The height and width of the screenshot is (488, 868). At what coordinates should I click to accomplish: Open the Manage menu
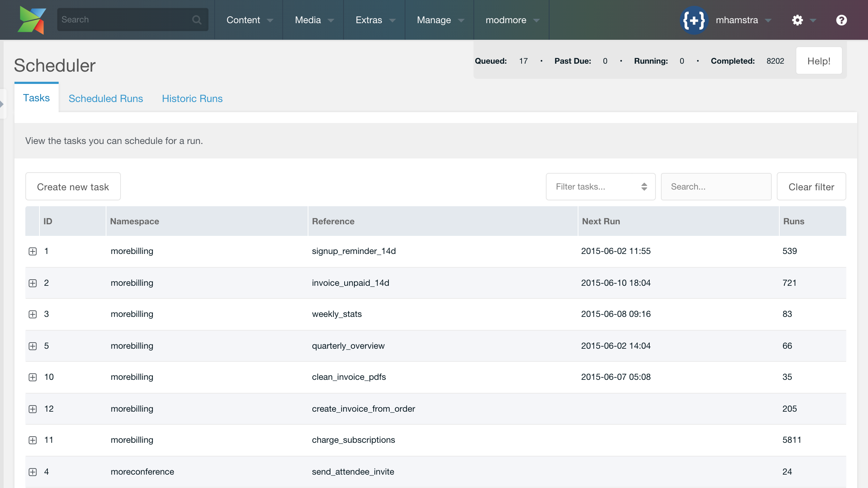440,20
